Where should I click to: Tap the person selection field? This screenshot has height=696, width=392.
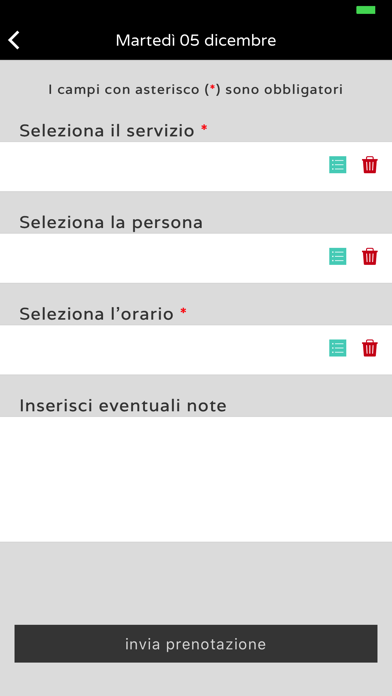196,258
